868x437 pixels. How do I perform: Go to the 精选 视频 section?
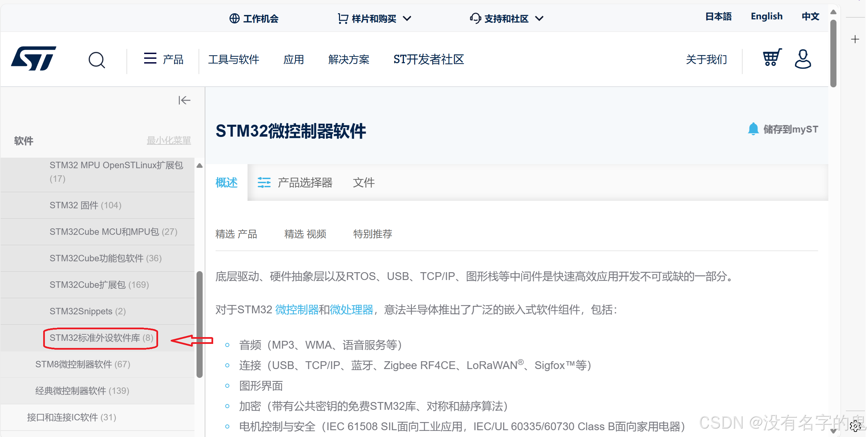click(305, 234)
